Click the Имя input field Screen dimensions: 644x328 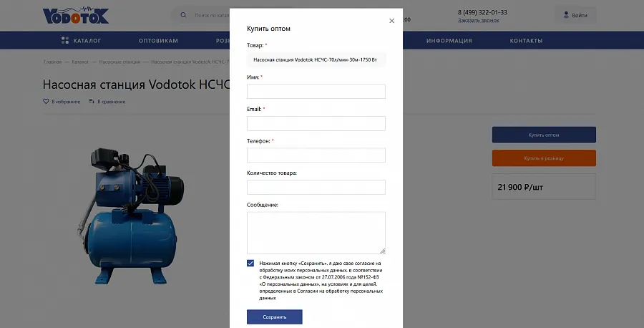coord(316,91)
